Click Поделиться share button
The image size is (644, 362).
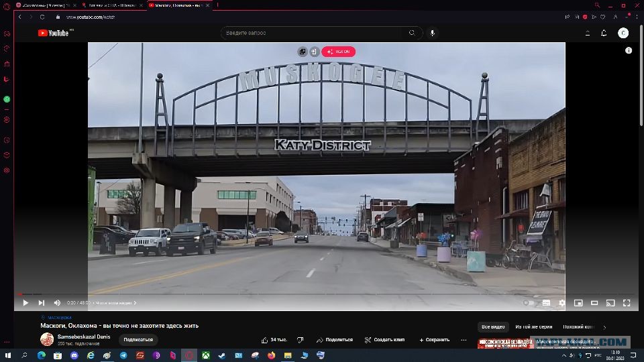[x=334, y=340]
